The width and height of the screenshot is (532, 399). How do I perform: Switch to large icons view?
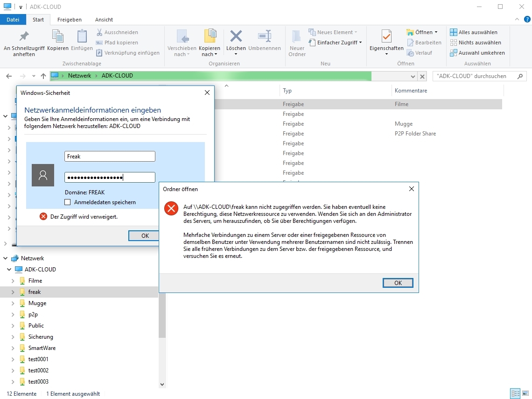(x=525, y=393)
